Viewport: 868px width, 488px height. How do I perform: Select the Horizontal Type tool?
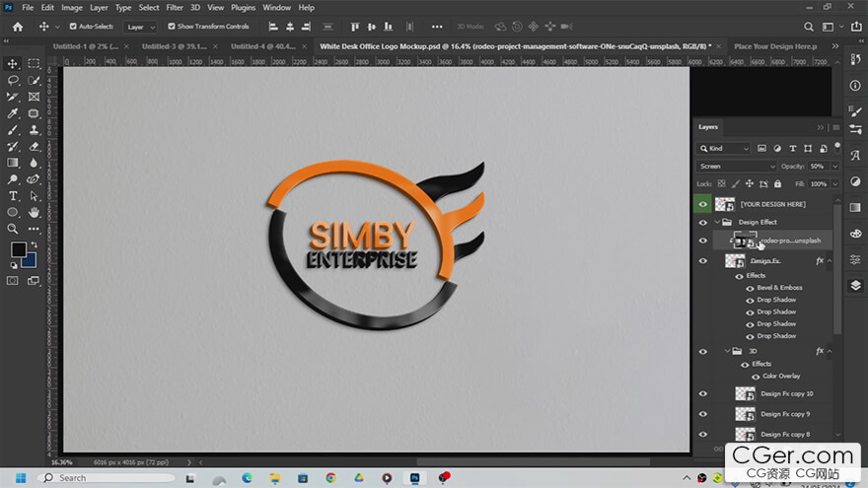click(12, 196)
